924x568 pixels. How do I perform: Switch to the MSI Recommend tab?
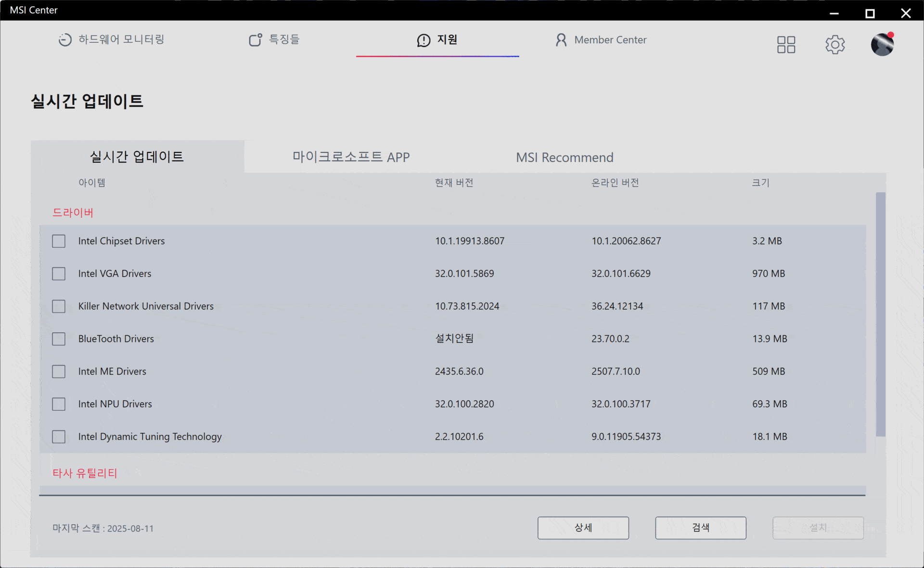click(565, 157)
